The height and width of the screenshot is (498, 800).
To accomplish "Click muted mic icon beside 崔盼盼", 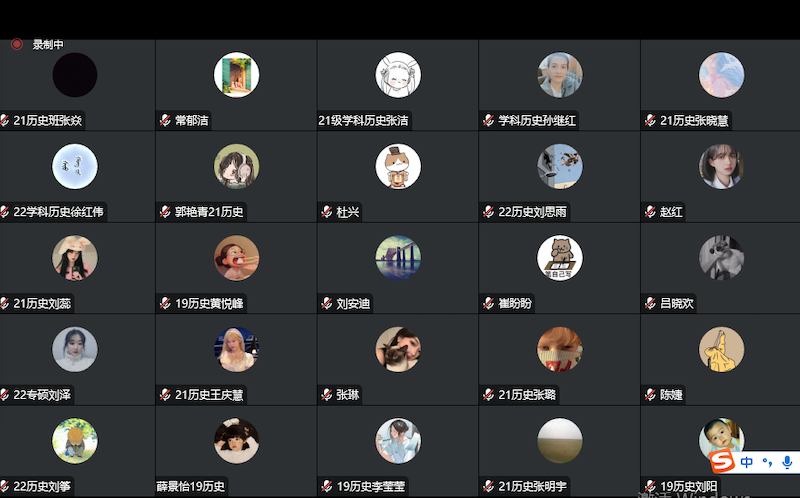I will coord(488,304).
